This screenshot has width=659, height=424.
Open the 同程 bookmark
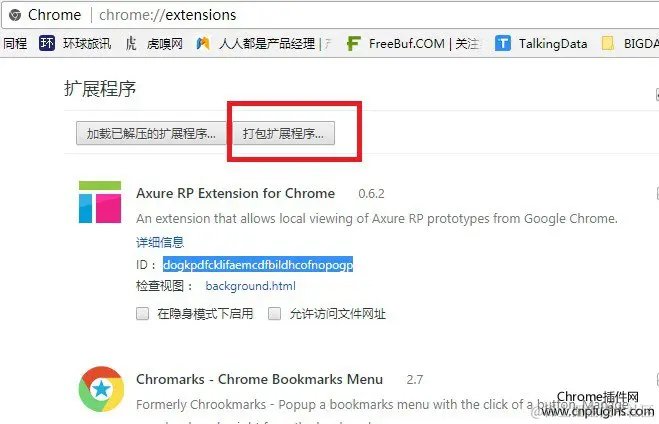click(x=15, y=43)
